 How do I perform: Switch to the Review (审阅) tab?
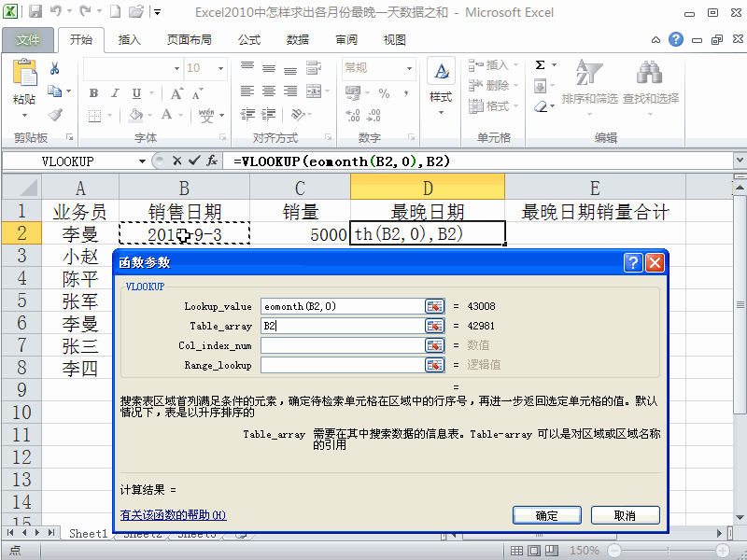pyautogui.click(x=346, y=40)
